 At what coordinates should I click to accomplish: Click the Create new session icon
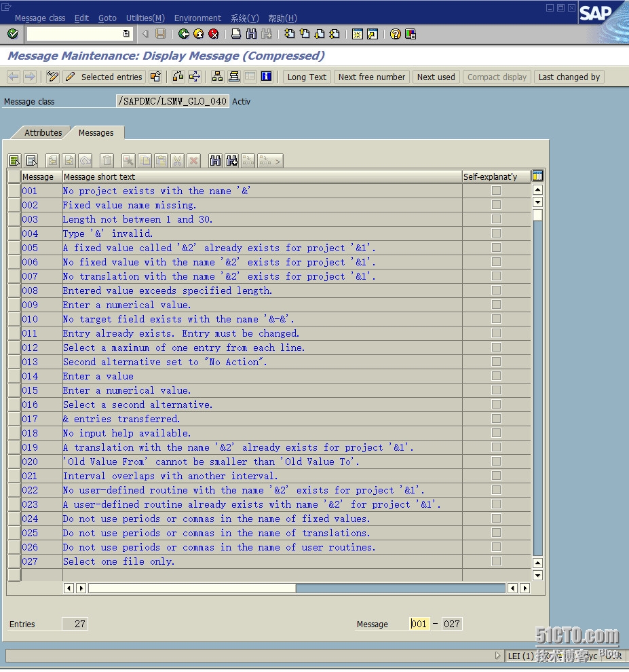coord(358,33)
